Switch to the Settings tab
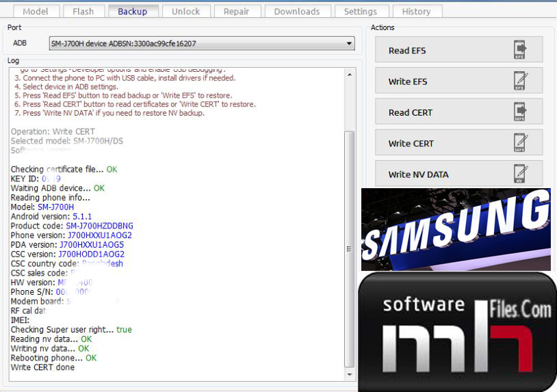This screenshot has width=557, height=392. point(361,12)
